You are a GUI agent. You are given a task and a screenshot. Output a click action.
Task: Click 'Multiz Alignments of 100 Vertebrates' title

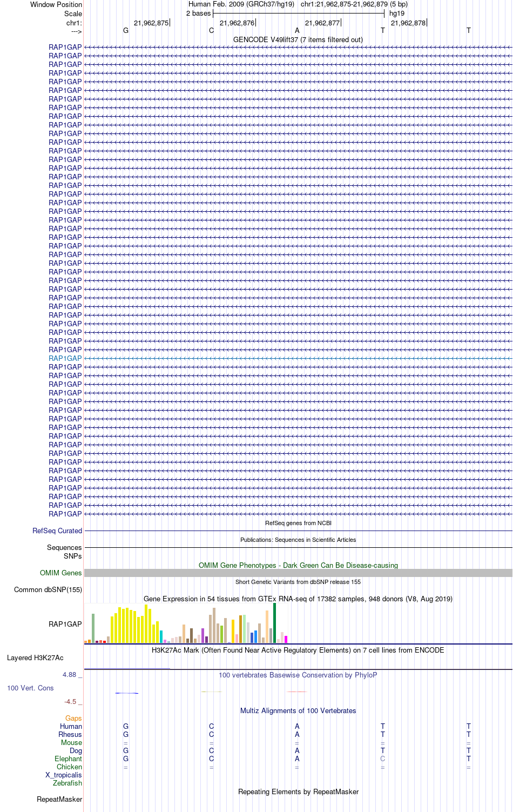pos(298,710)
